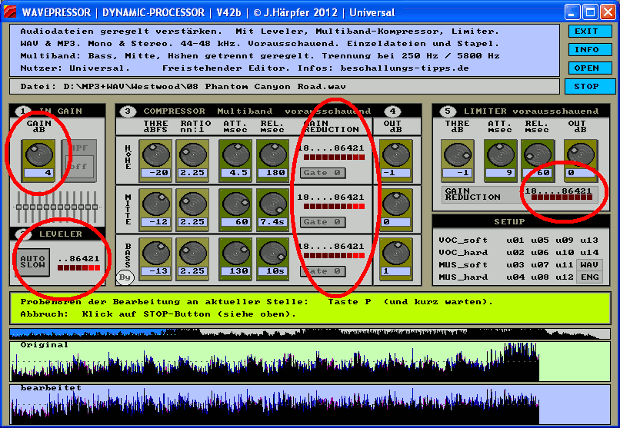Choose setup preset u14
Screen dimensions: 620x428
[x=589, y=252]
